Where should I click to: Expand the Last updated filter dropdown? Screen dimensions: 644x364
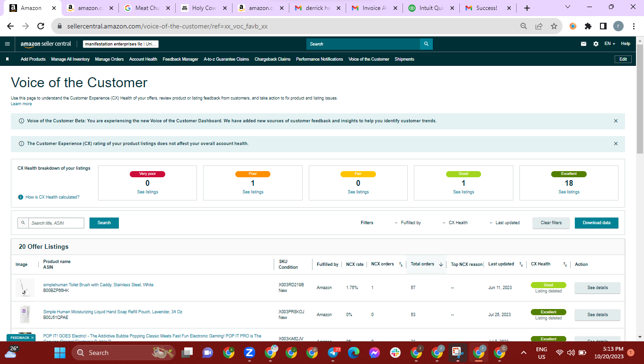(504, 223)
